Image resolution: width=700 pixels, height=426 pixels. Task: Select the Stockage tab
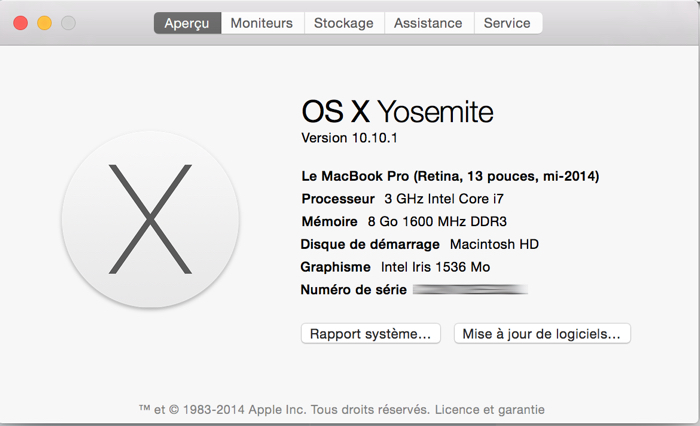343,23
